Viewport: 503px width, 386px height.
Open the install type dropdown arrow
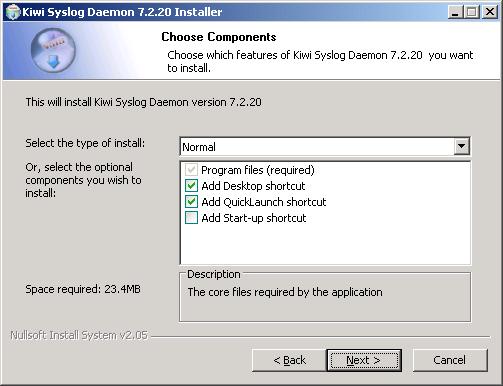pos(462,146)
